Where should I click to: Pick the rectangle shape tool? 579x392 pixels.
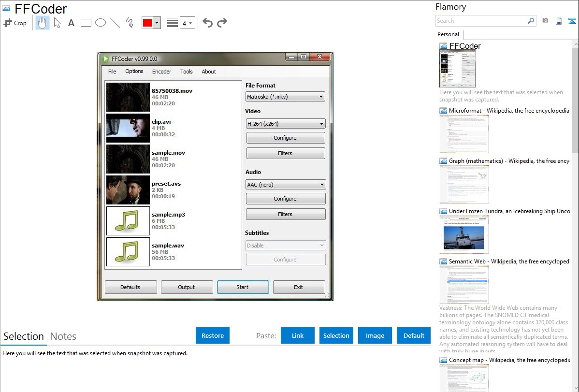click(x=86, y=23)
